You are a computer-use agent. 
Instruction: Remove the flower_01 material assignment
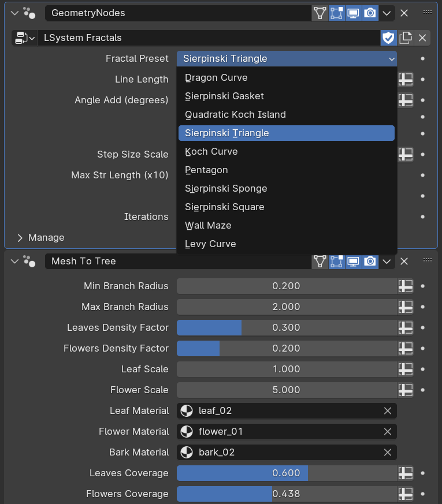coord(388,432)
